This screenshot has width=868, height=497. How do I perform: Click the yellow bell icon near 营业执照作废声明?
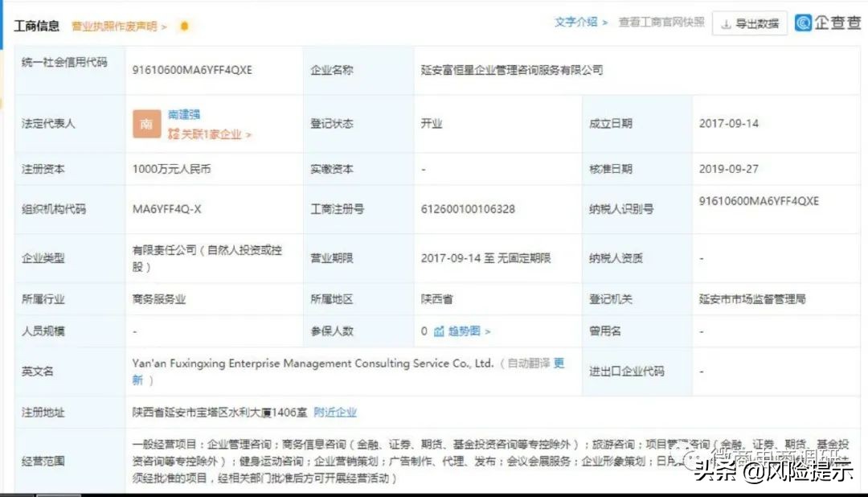click(x=183, y=26)
